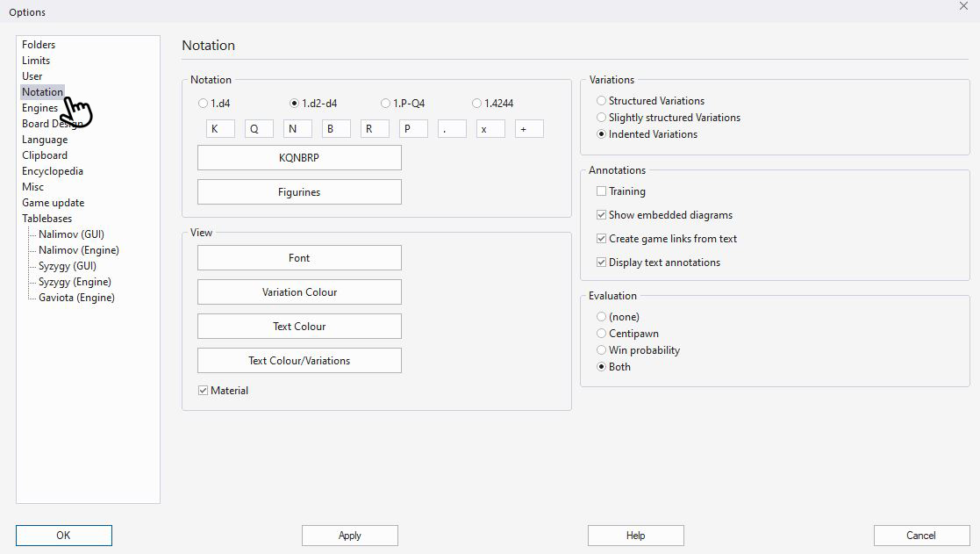Select Gaviota (Engine) under Tablebases

coord(77,298)
